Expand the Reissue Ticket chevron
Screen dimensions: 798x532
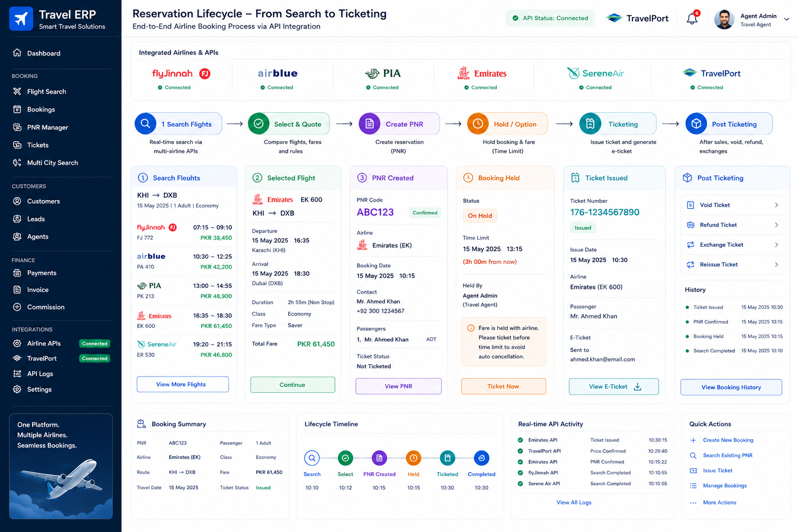click(x=777, y=264)
